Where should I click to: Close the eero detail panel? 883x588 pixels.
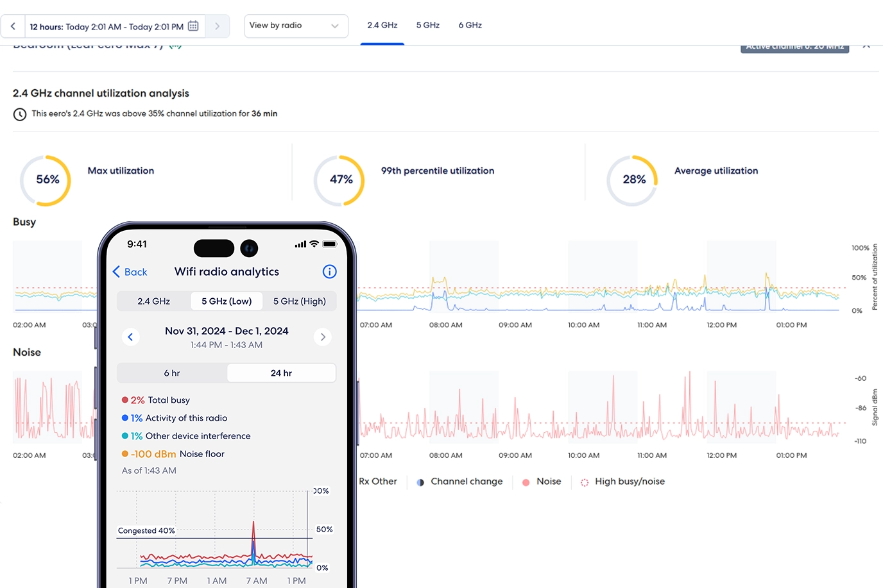866,46
